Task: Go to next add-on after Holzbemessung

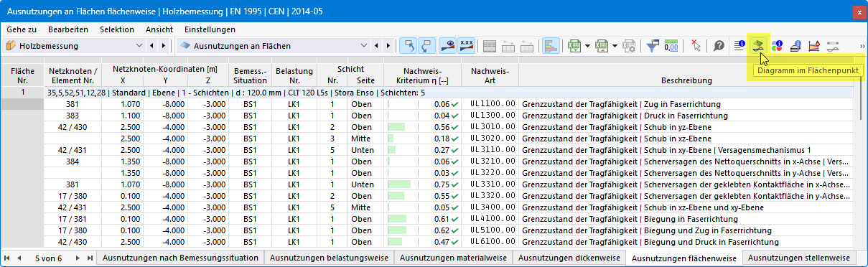Action: click(x=163, y=46)
